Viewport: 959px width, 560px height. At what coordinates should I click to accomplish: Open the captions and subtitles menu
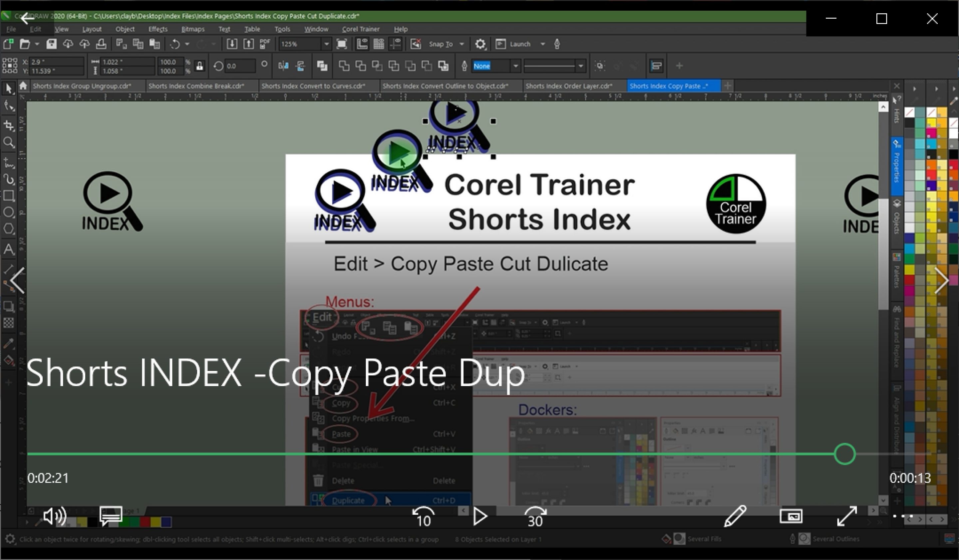pos(111,516)
